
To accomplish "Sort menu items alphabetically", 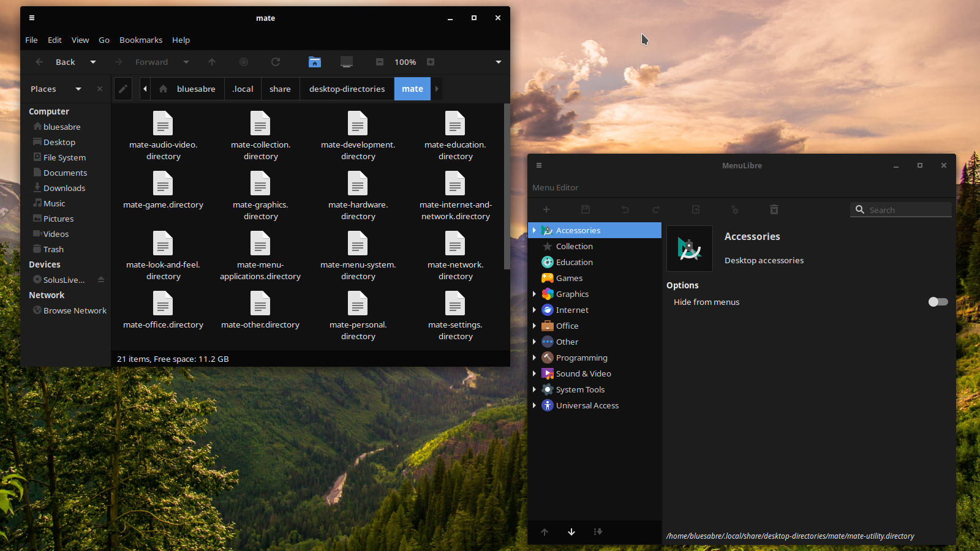I will (598, 532).
